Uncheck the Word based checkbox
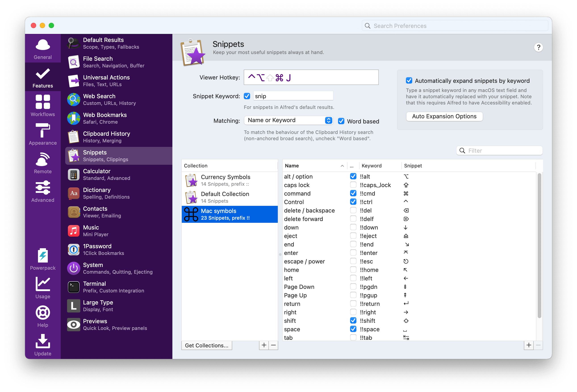 [341, 121]
